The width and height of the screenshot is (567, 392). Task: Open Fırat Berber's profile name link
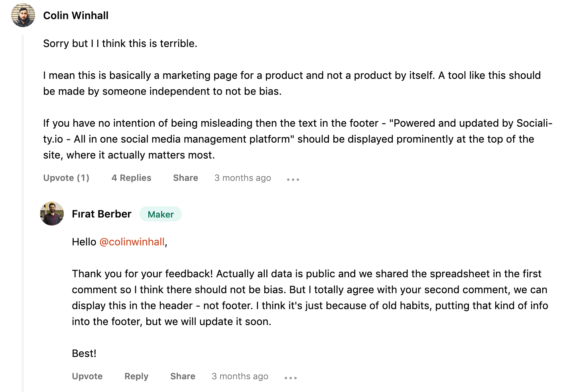tap(102, 214)
